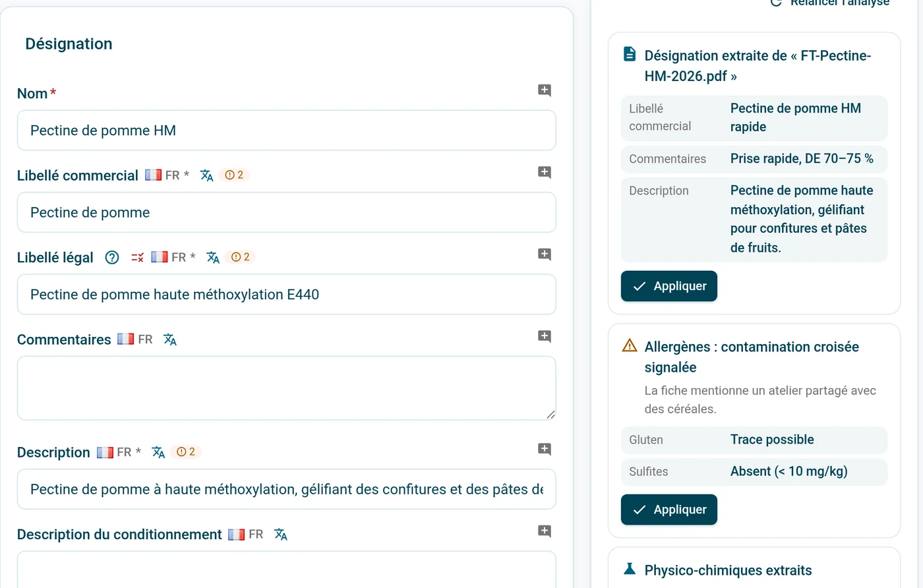Click into the Description du conditionnement text area

pos(287,570)
